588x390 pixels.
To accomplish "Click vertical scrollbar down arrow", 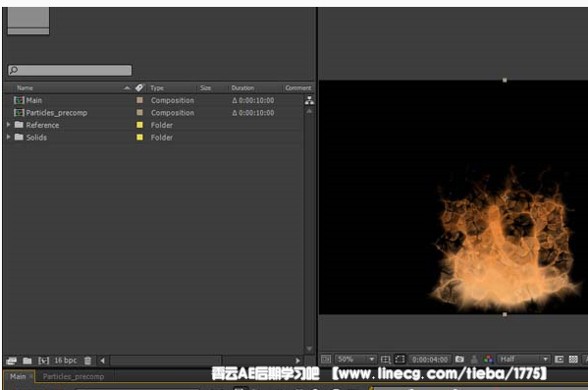I will 309,349.
